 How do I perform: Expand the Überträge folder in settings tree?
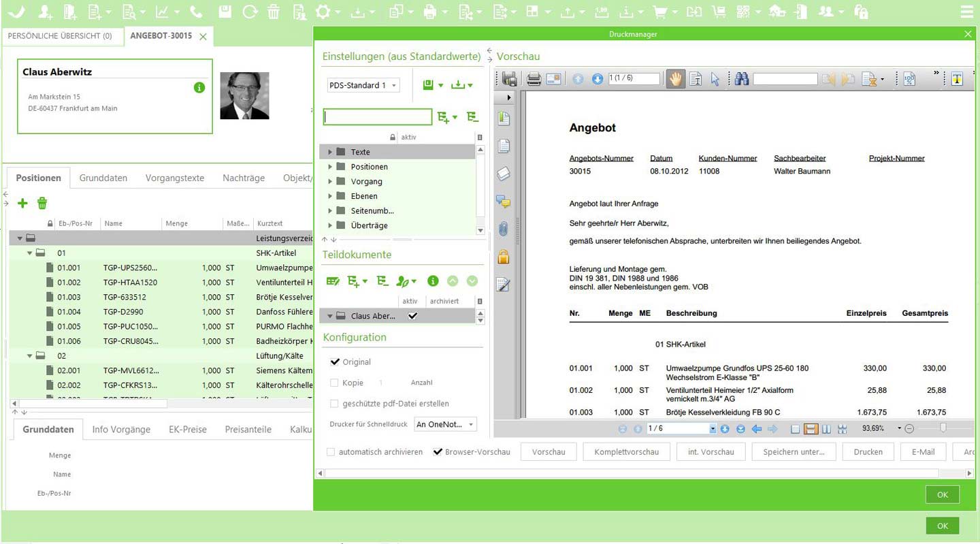[331, 225]
